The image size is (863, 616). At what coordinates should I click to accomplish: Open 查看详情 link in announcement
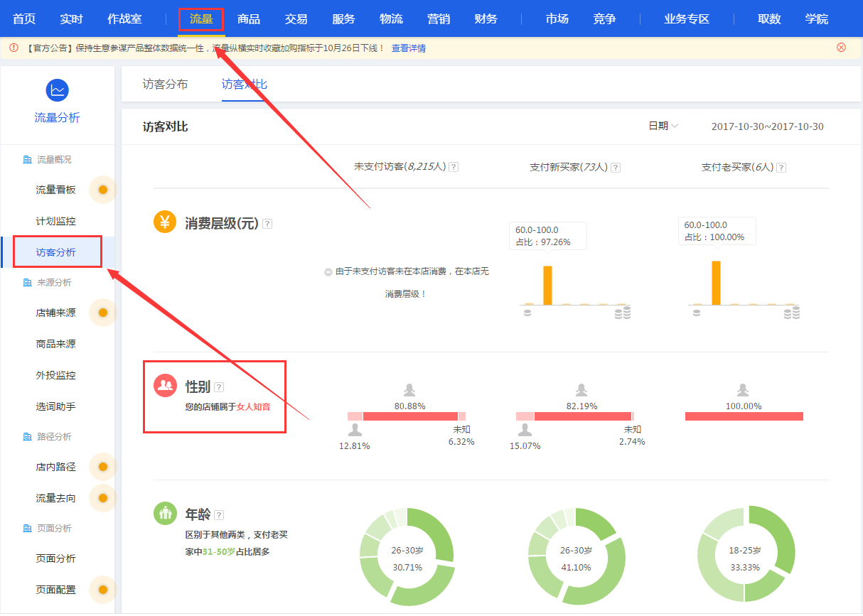click(x=409, y=48)
